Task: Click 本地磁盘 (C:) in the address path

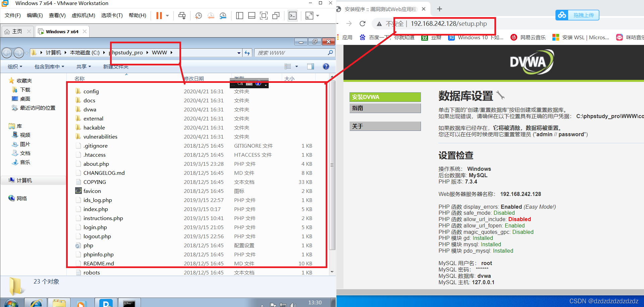Action: [x=85, y=53]
